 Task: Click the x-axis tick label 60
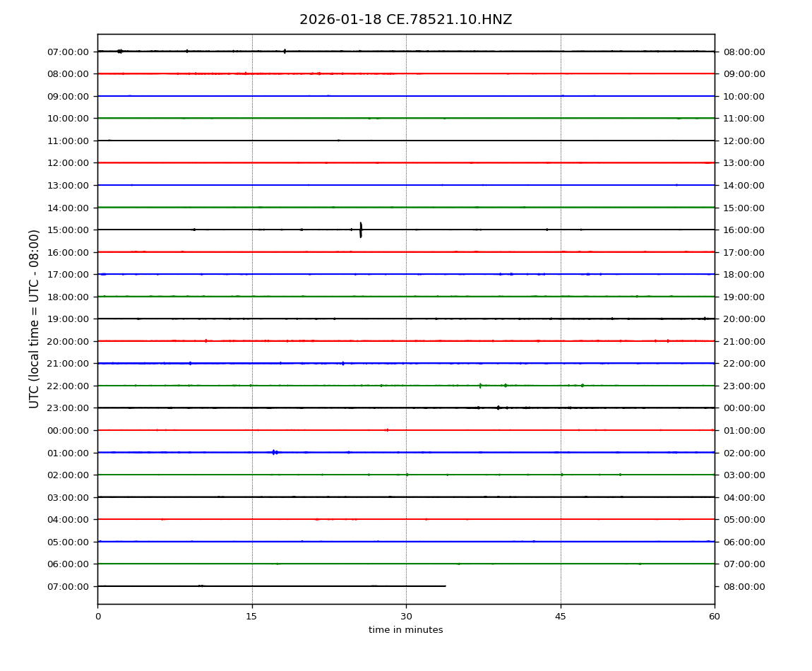click(715, 617)
